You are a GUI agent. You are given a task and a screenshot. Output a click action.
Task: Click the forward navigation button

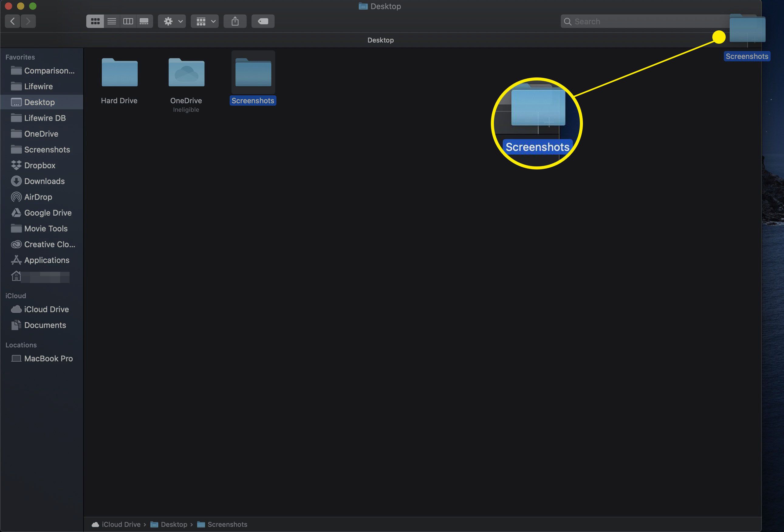(28, 21)
